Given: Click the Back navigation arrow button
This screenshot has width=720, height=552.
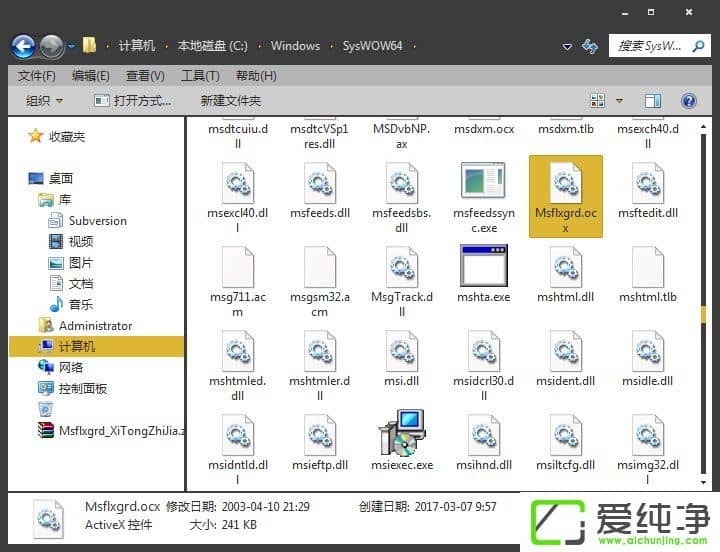Looking at the screenshot, I should point(23,46).
